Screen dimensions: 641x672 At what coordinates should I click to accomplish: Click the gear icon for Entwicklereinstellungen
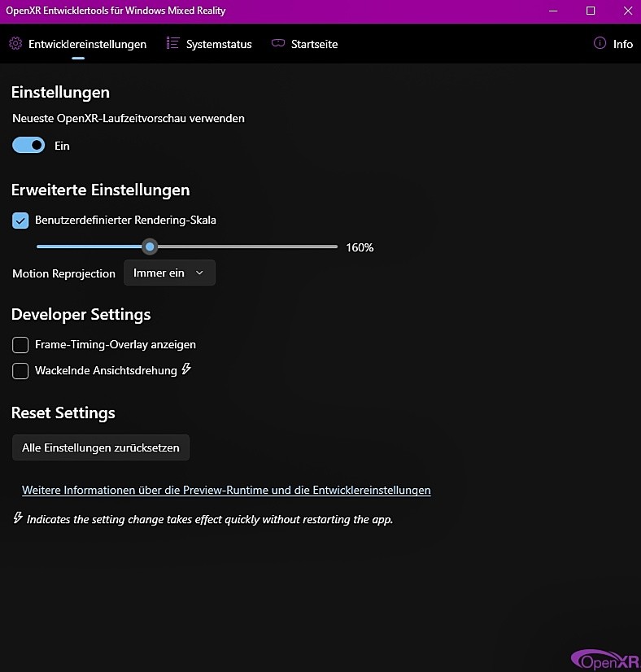pos(15,43)
